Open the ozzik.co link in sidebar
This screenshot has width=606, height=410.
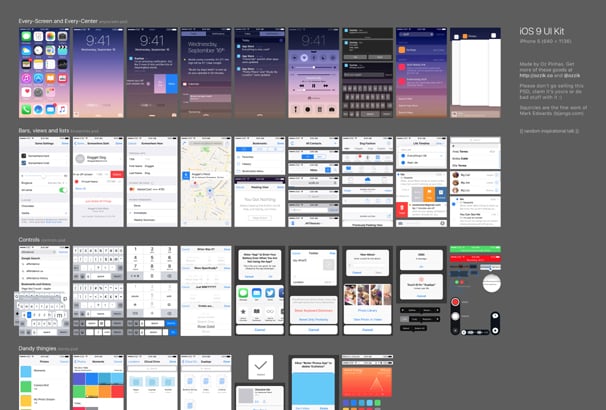click(536, 76)
